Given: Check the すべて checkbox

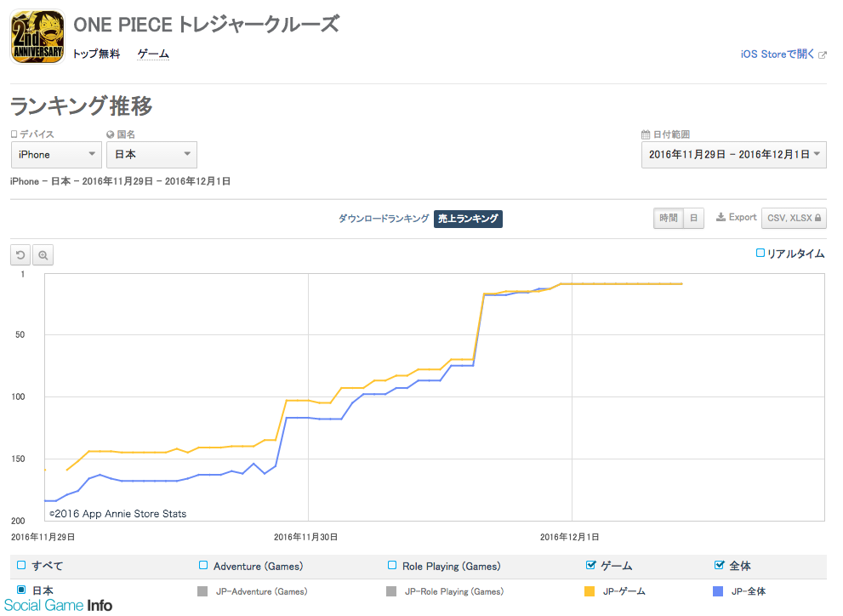Looking at the screenshot, I should pos(21,565).
